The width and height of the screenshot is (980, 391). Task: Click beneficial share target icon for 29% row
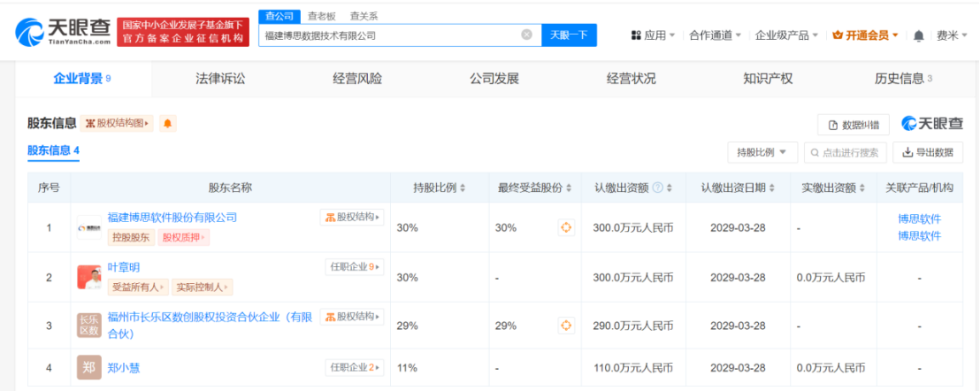pyautogui.click(x=566, y=326)
